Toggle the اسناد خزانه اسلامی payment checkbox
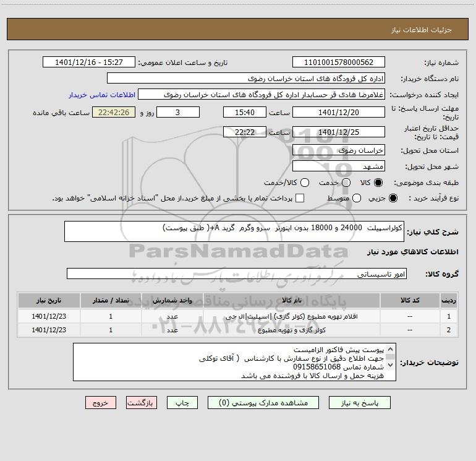 click(x=300, y=198)
